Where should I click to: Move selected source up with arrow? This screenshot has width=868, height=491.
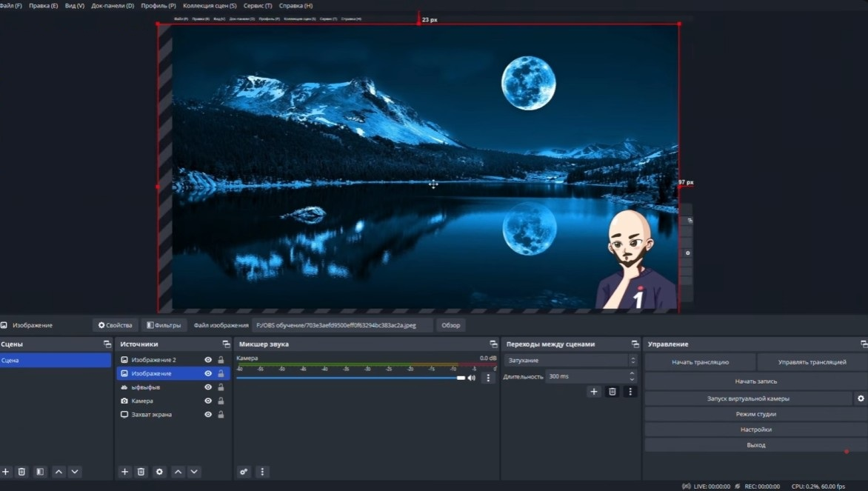pyautogui.click(x=178, y=472)
